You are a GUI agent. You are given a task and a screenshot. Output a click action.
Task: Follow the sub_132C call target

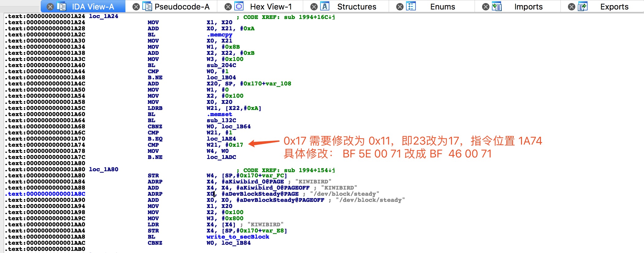[221, 120]
